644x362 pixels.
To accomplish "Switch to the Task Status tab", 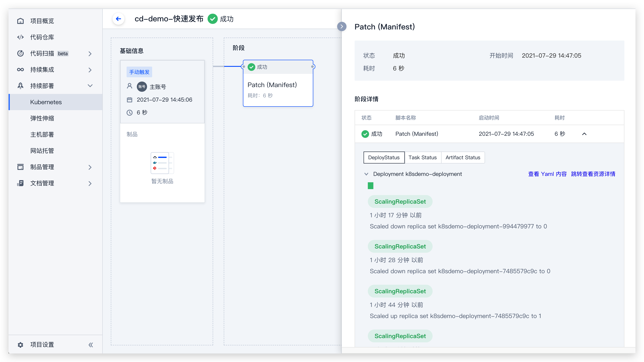I will point(423,158).
